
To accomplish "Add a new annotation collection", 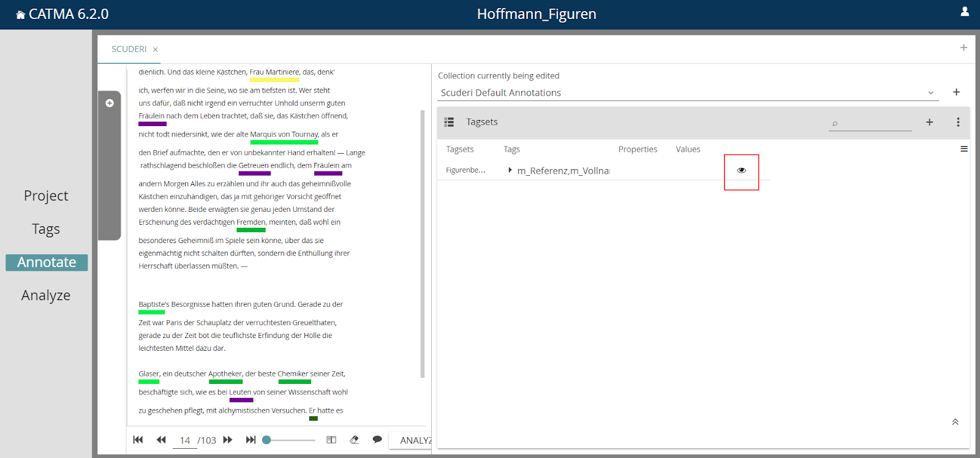I will coord(956,92).
